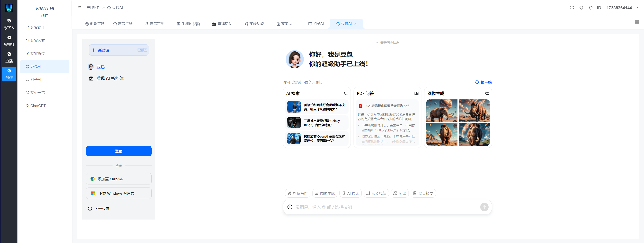Switch to the 扣子AI tab
Screen dimensions: 644x243
[x=316, y=24]
